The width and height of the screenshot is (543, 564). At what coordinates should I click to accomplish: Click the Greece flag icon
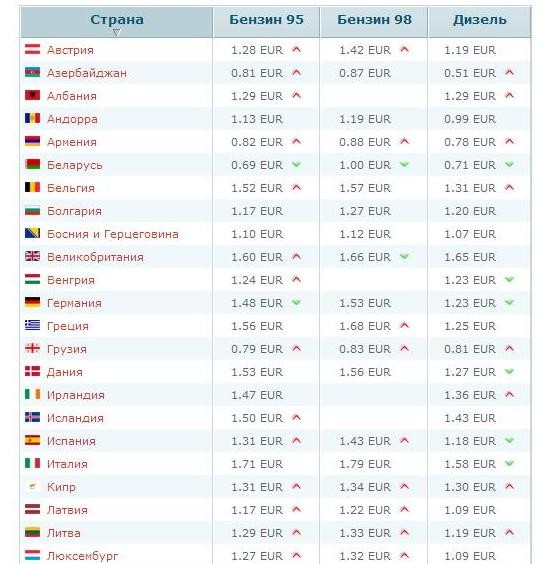32,325
